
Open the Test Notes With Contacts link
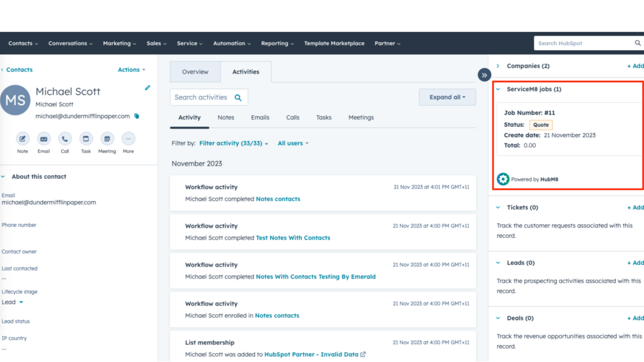click(x=293, y=238)
